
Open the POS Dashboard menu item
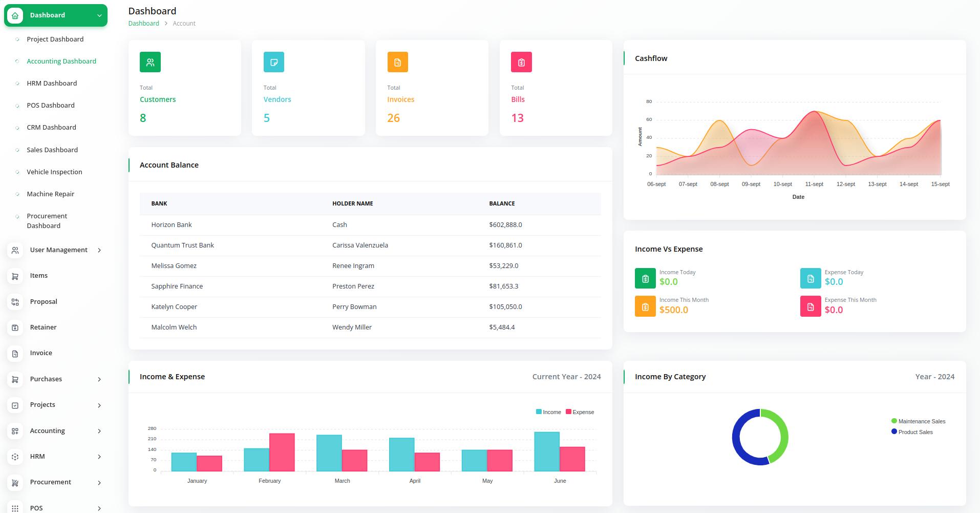click(51, 105)
